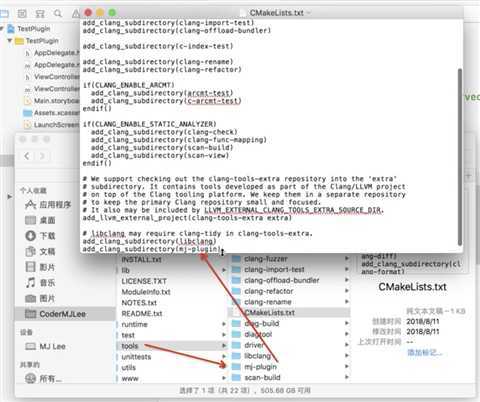Go back in Finder window
Viewport: 480px width, 402px height.
[x=27, y=156]
